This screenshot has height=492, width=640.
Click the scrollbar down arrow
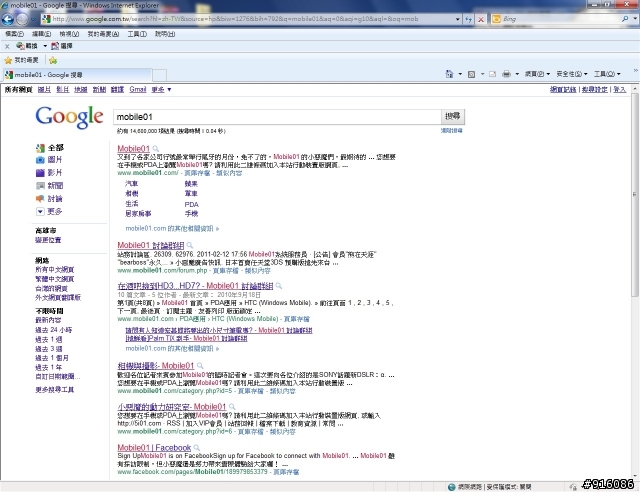635,476
